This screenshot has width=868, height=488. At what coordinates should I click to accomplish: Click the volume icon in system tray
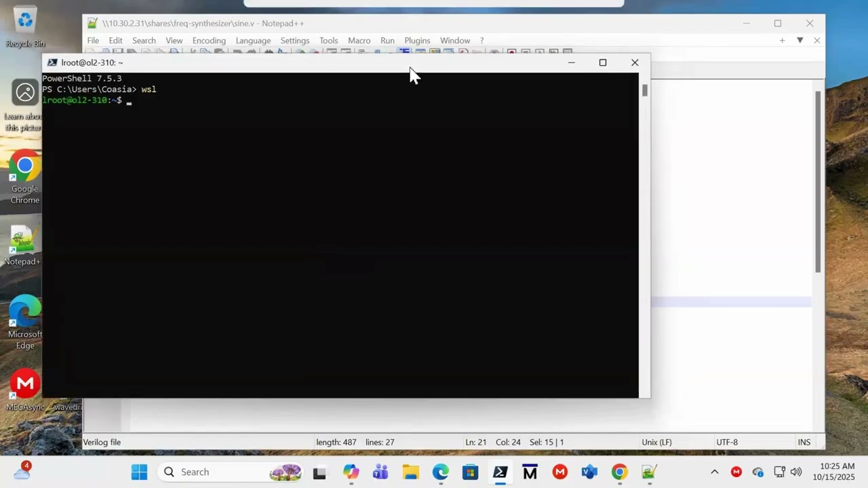tap(796, 472)
